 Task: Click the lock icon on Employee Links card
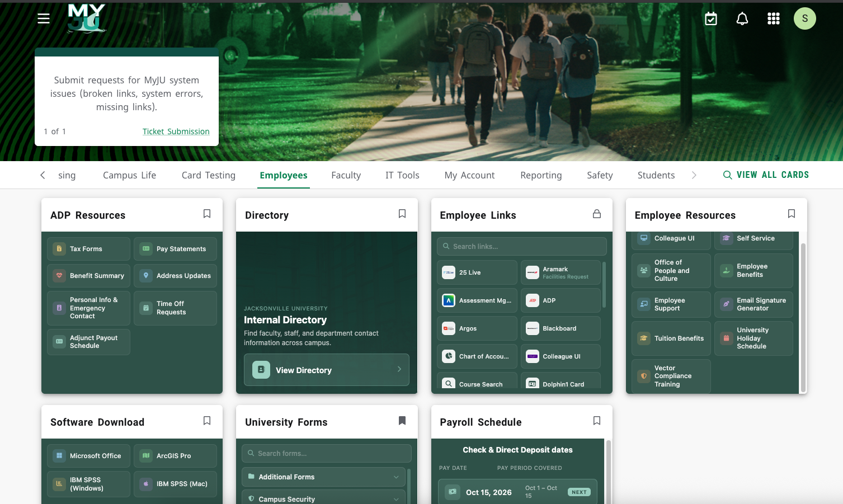(597, 214)
